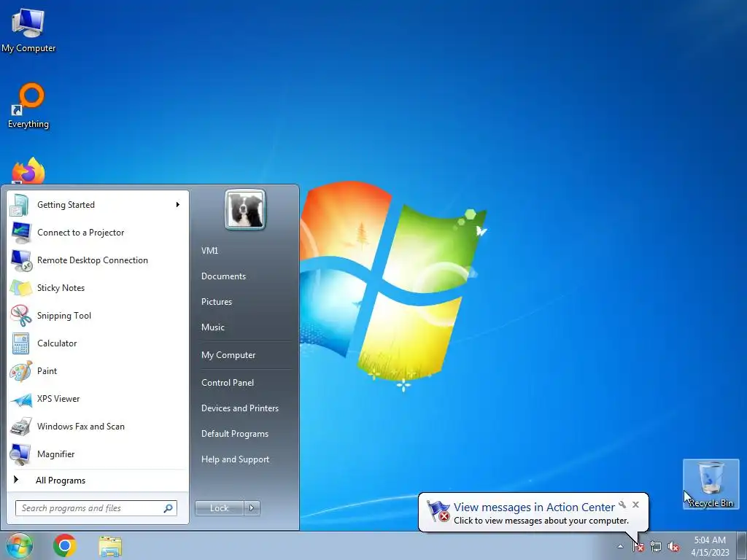Click the user account dog picture
The height and width of the screenshot is (560, 747).
[x=245, y=209]
